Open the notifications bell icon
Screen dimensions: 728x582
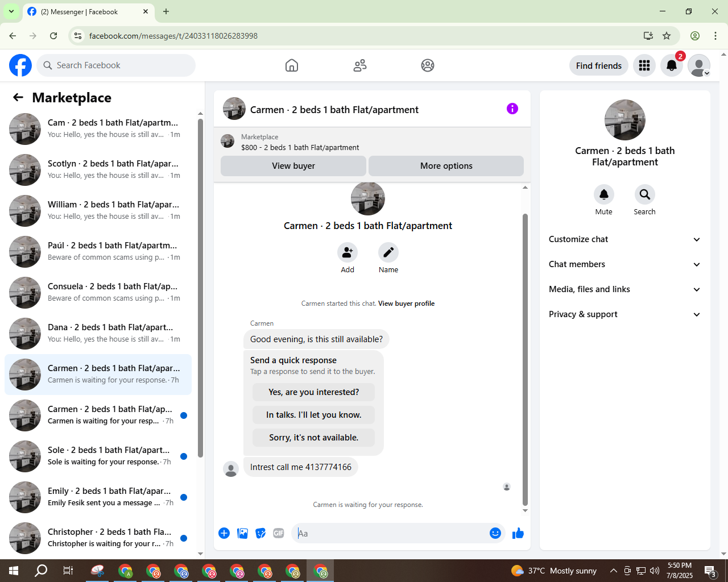point(672,65)
